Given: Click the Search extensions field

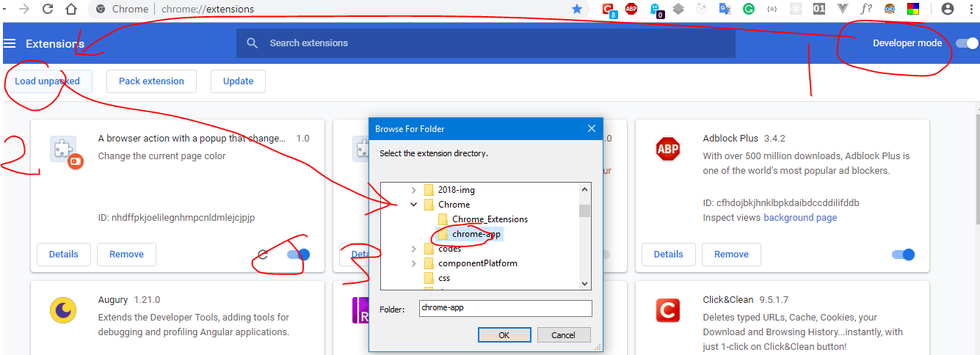Looking at the screenshot, I should (x=486, y=43).
